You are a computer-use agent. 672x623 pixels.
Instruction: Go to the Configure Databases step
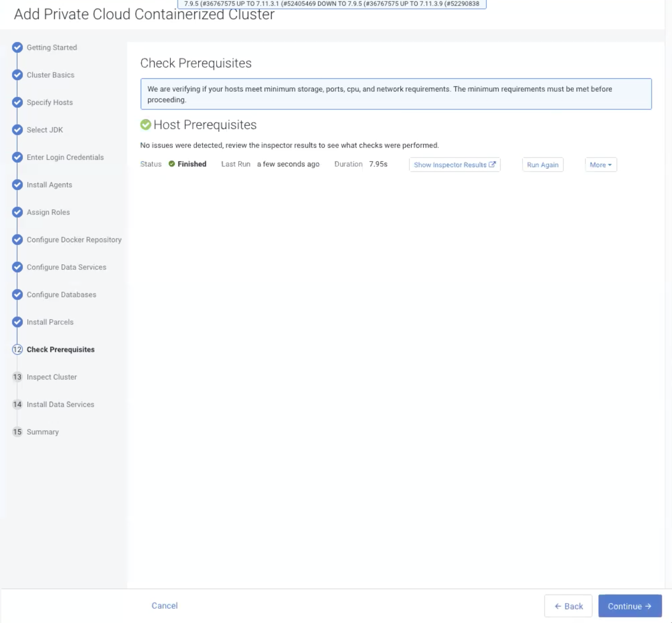click(x=61, y=295)
